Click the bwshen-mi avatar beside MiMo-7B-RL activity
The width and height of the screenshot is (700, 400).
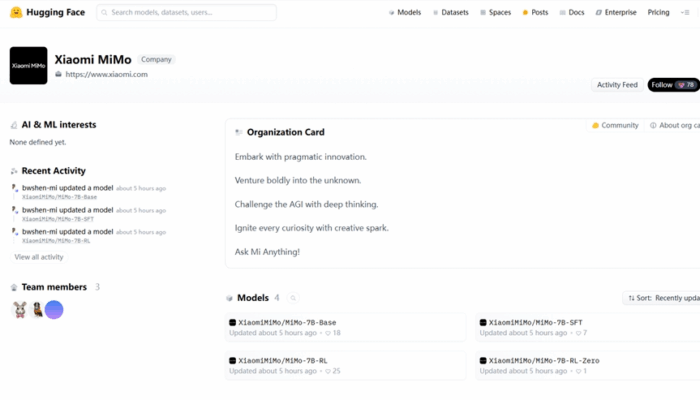[x=15, y=232]
